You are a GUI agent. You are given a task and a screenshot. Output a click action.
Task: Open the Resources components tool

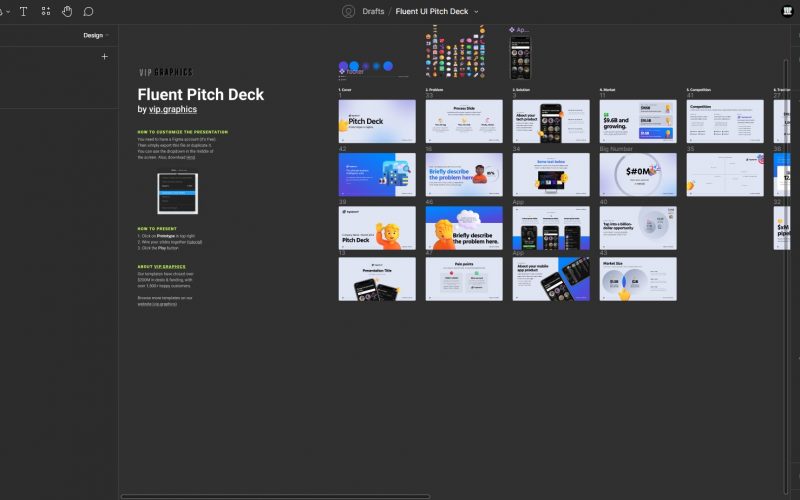pos(46,11)
